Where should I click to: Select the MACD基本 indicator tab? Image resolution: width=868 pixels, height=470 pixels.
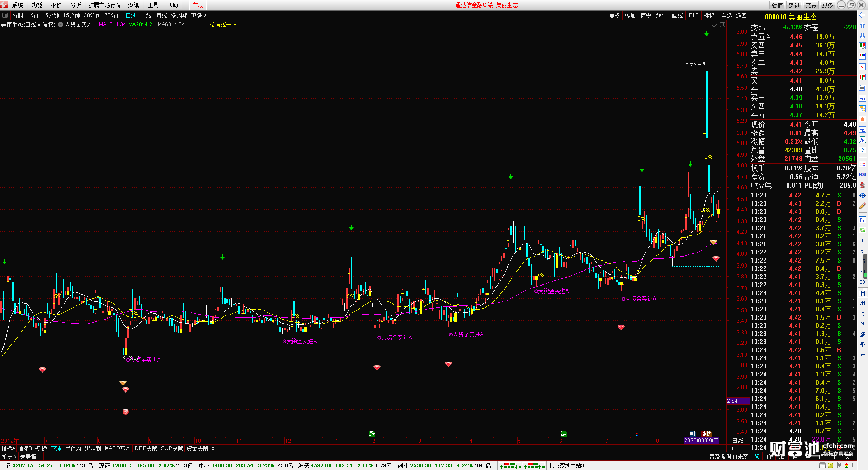click(118, 448)
